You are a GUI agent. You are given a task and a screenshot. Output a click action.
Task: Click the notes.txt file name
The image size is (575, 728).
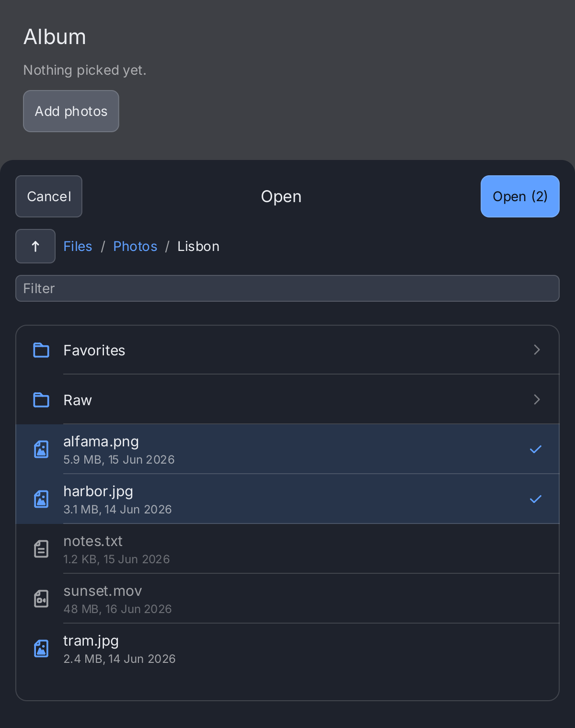(93, 541)
